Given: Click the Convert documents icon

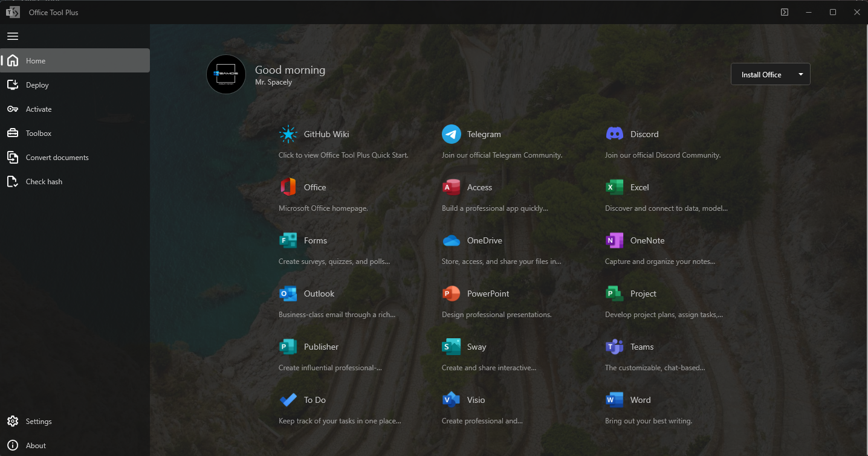Looking at the screenshot, I should 13,157.
